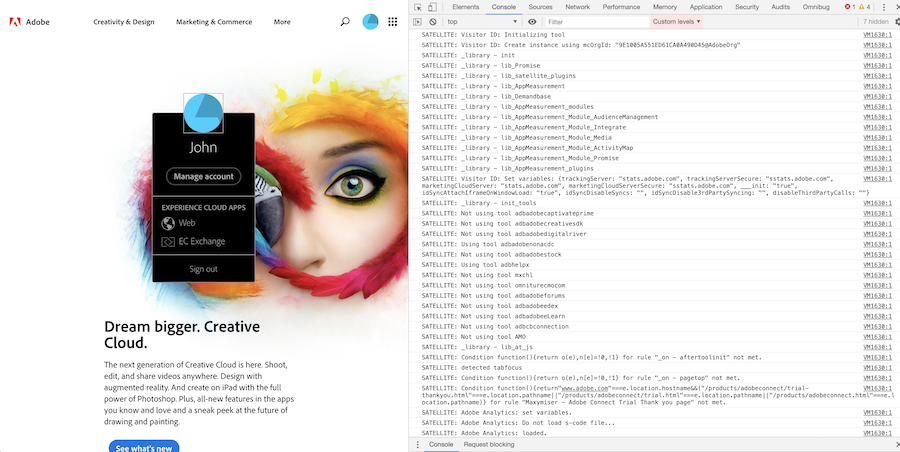Screen dimensions: 900x452
Task: Click the www.adobe.com link in the console
Action: (x=584, y=389)
